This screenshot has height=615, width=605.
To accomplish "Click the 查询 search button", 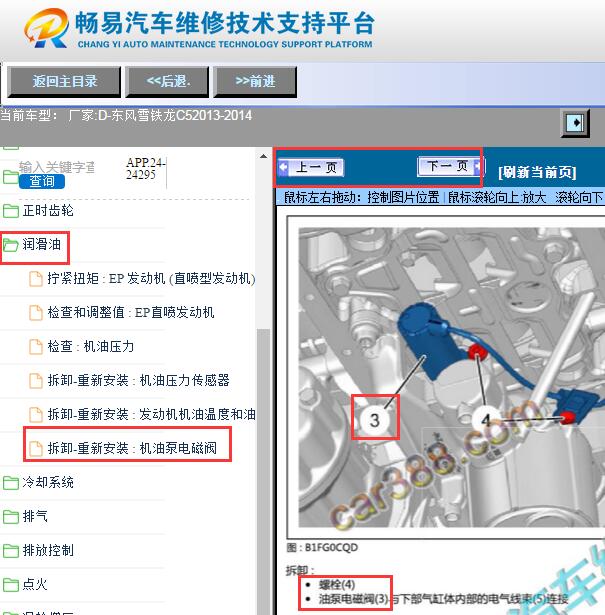I will point(42,181).
